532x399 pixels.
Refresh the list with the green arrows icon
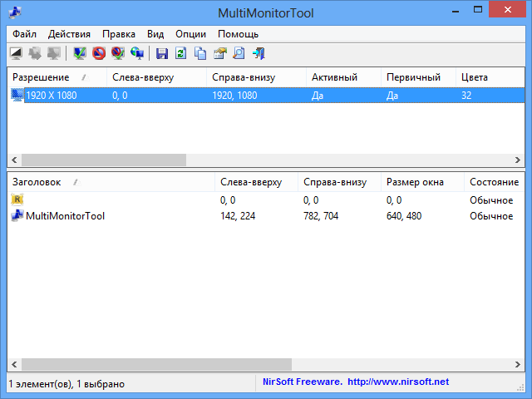coord(181,53)
